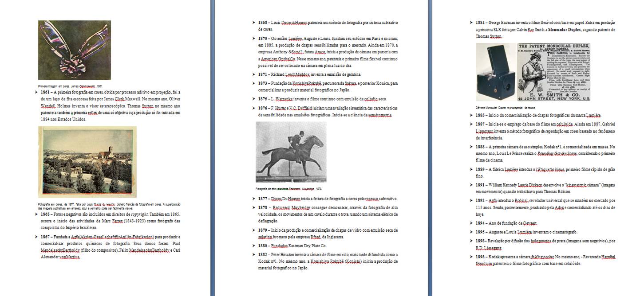
Task: Click the name 'R.D. Liesegang'
Action: point(488,248)
